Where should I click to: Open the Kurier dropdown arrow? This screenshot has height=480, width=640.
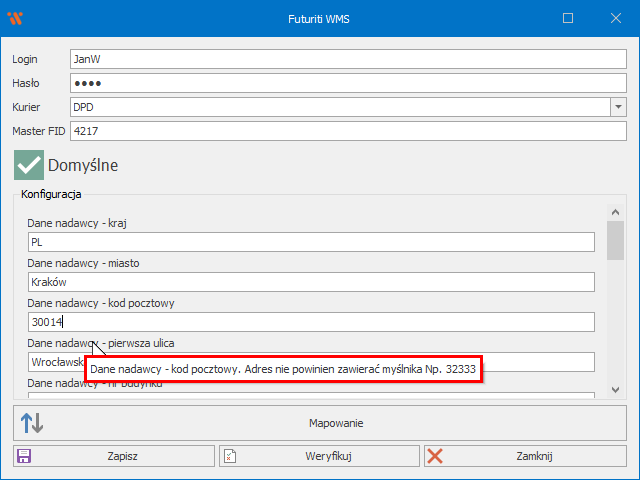click(618, 107)
